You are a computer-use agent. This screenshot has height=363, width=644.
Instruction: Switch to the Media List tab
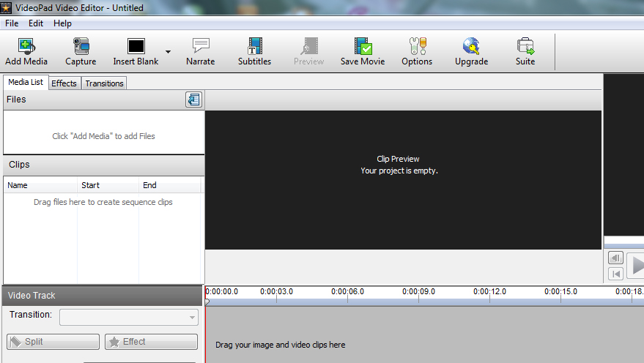pyautogui.click(x=26, y=82)
